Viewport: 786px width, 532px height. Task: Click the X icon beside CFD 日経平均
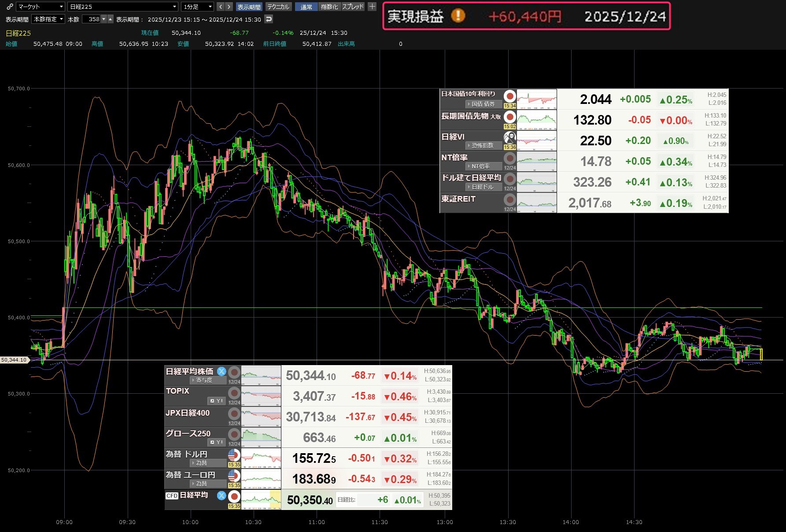[x=221, y=495]
